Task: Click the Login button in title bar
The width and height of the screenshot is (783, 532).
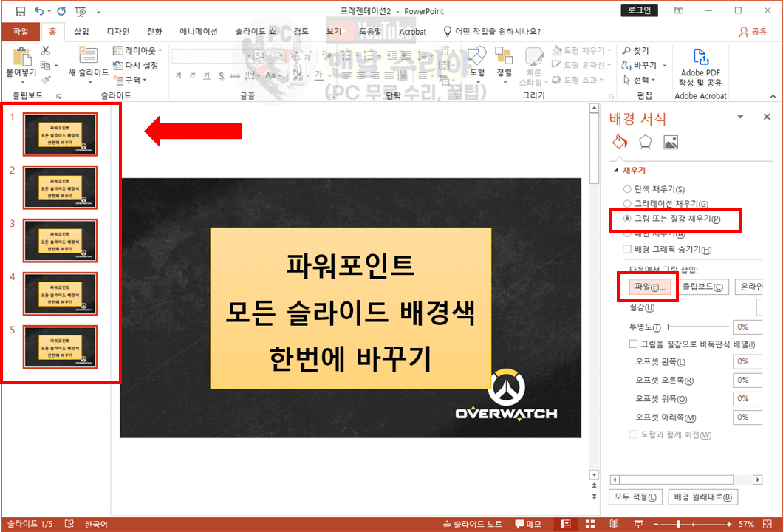Action: coord(639,10)
